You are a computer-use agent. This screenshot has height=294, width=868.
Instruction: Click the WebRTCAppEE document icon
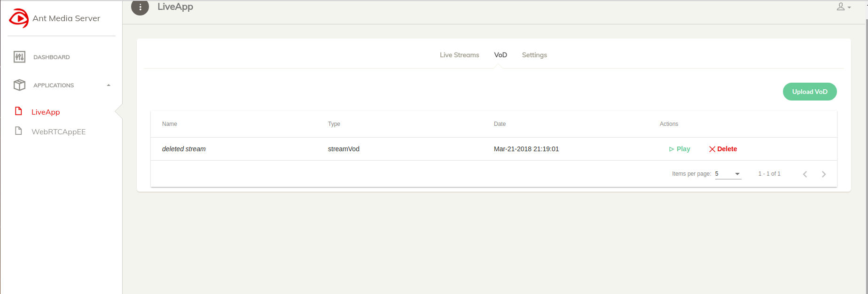tap(19, 131)
